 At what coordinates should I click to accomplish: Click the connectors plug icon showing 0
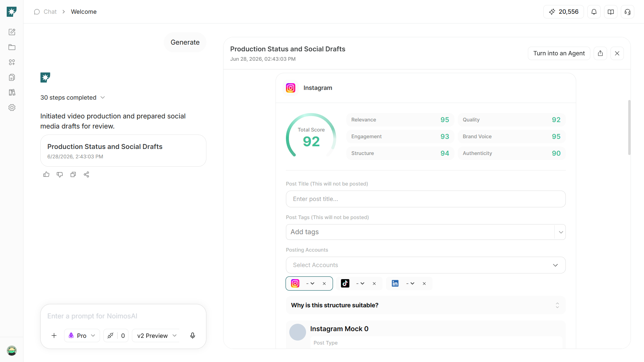click(x=116, y=335)
